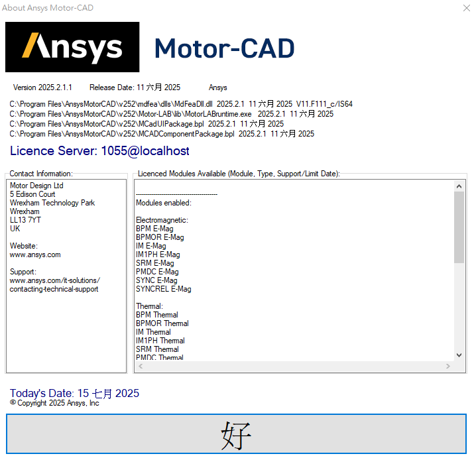Viewport: 476px width, 456px height.
Task: Select the SRM Thermal entry
Action: click(x=157, y=349)
